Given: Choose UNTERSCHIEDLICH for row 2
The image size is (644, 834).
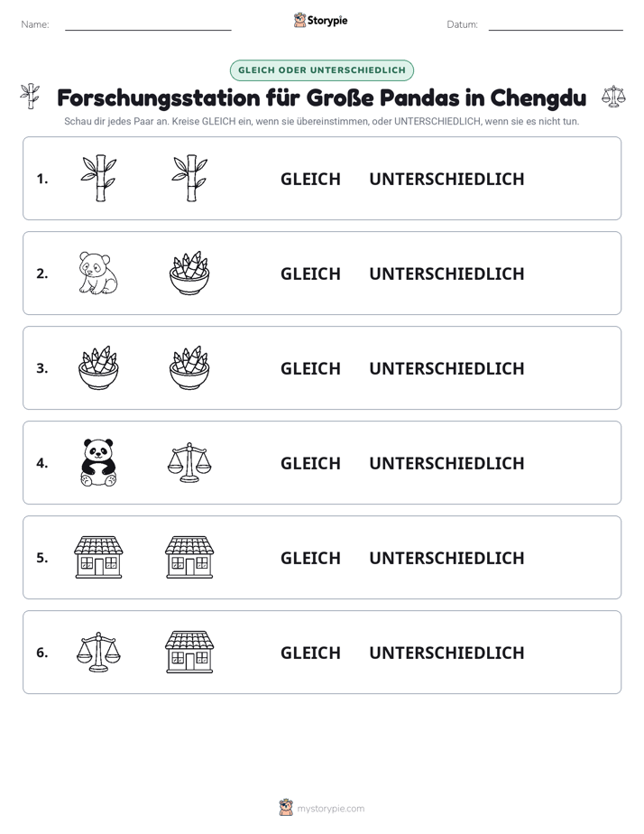Looking at the screenshot, I should point(446,273).
